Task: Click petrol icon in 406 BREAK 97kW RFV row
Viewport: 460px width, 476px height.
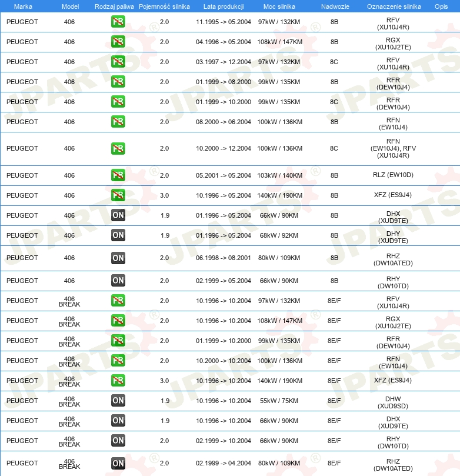Action: pyautogui.click(x=118, y=301)
